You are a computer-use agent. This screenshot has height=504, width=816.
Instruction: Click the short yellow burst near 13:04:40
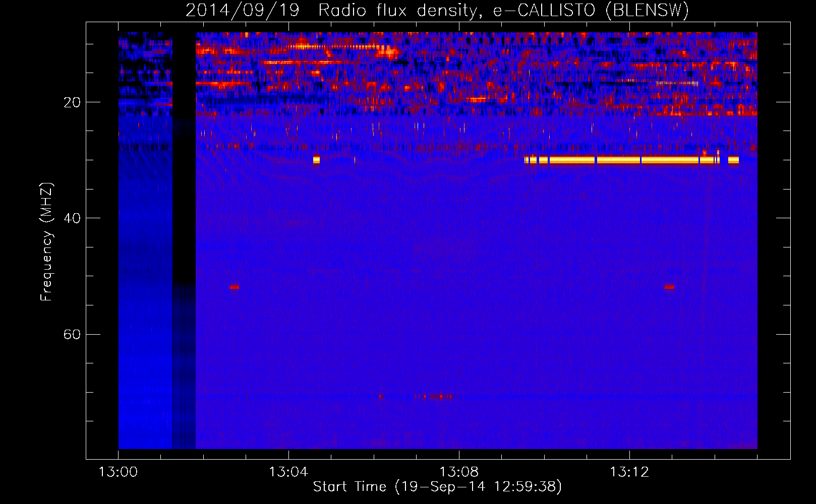[316, 160]
